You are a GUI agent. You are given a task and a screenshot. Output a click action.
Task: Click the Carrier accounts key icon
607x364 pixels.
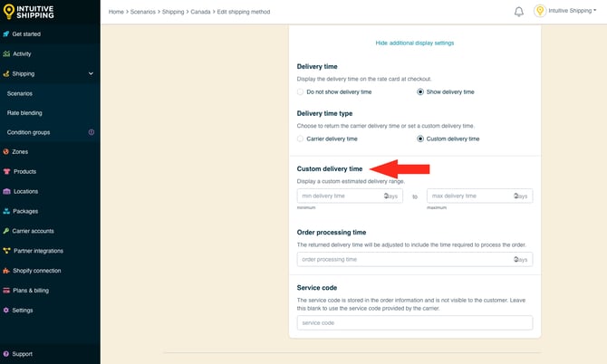(x=5, y=231)
